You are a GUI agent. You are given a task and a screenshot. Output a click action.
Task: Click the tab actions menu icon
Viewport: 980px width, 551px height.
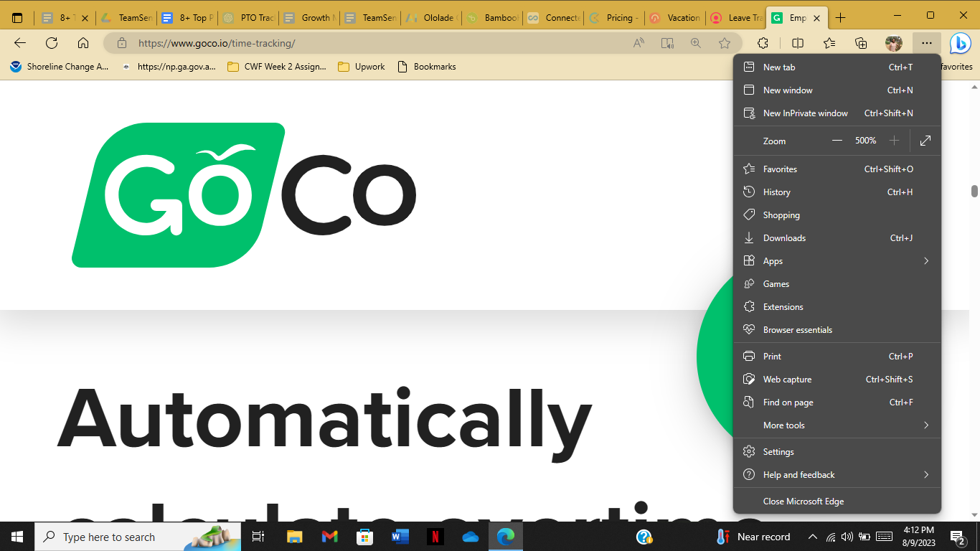(x=17, y=18)
